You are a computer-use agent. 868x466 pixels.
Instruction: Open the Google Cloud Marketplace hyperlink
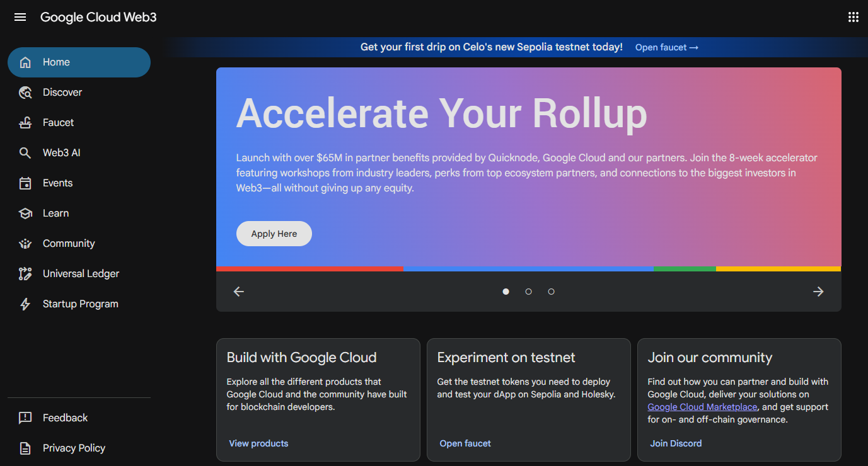tap(702, 407)
